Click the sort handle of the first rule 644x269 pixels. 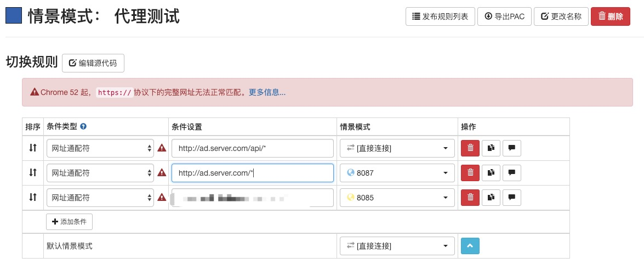(x=33, y=148)
